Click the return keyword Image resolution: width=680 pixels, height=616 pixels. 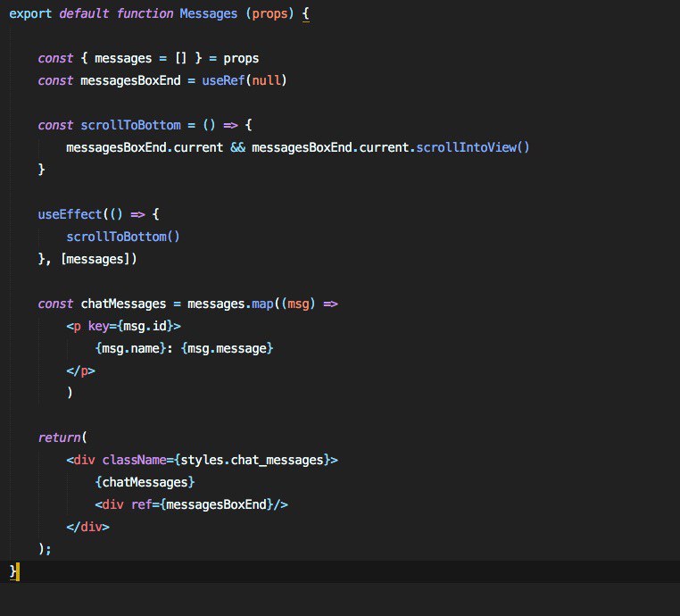pyautogui.click(x=59, y=437)
